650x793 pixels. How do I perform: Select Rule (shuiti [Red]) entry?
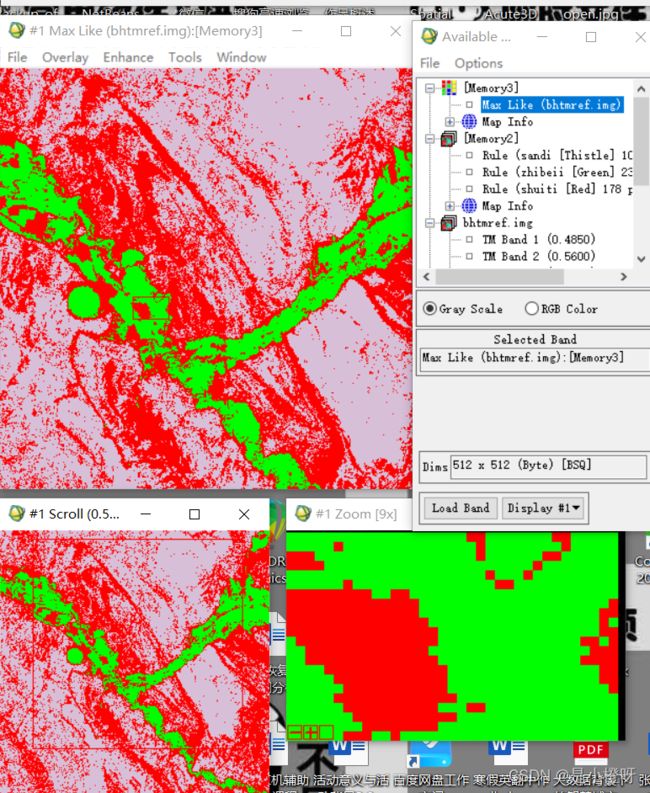pyautogui.click(x=557, y=189)
